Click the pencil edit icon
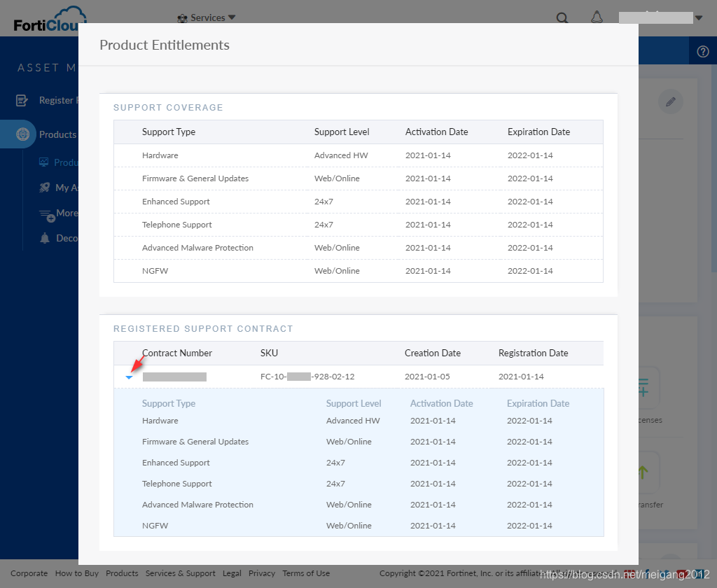 [x=671, y=101]
